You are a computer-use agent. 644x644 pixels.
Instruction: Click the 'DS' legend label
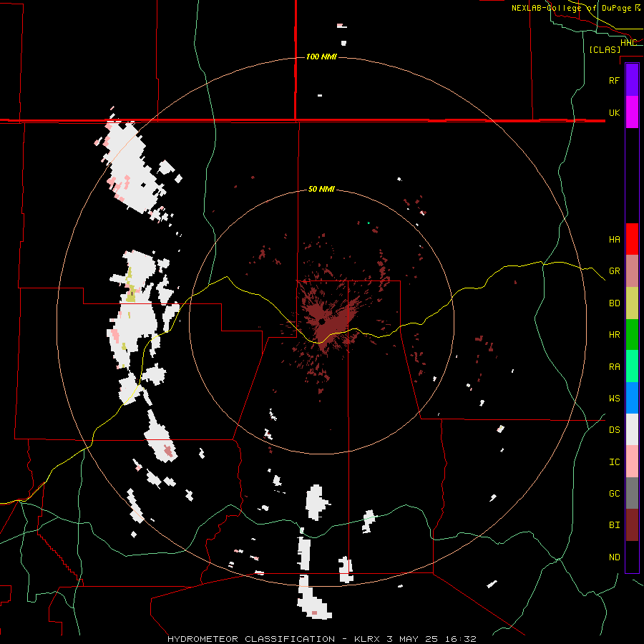coord(614,430)
